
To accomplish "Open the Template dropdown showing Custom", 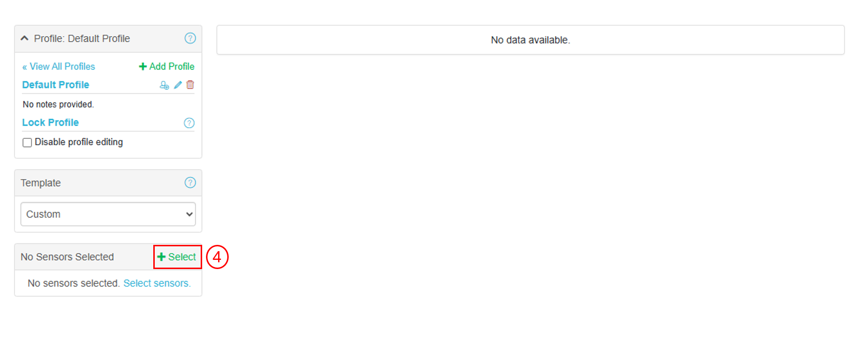I will (x=108, y=214).
